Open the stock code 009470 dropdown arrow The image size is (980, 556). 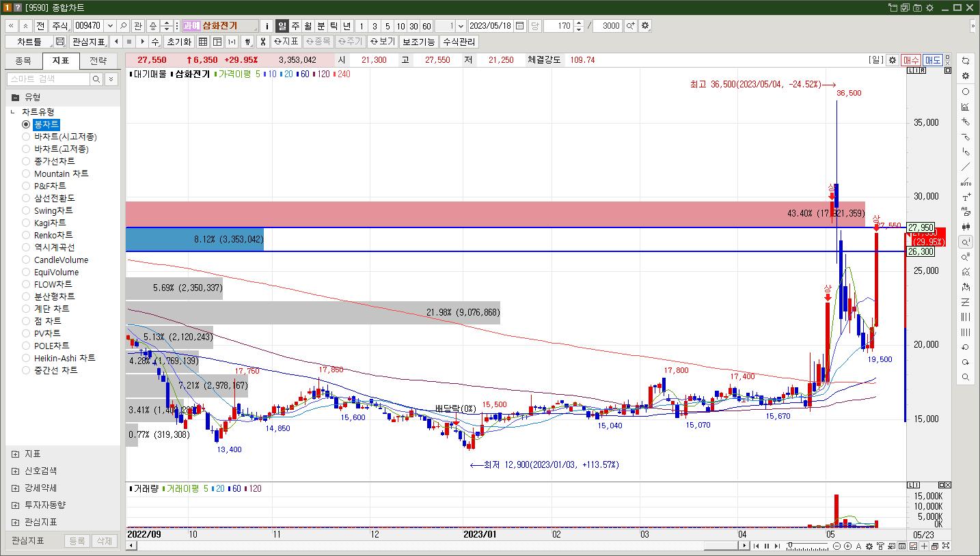coord(110,26)
